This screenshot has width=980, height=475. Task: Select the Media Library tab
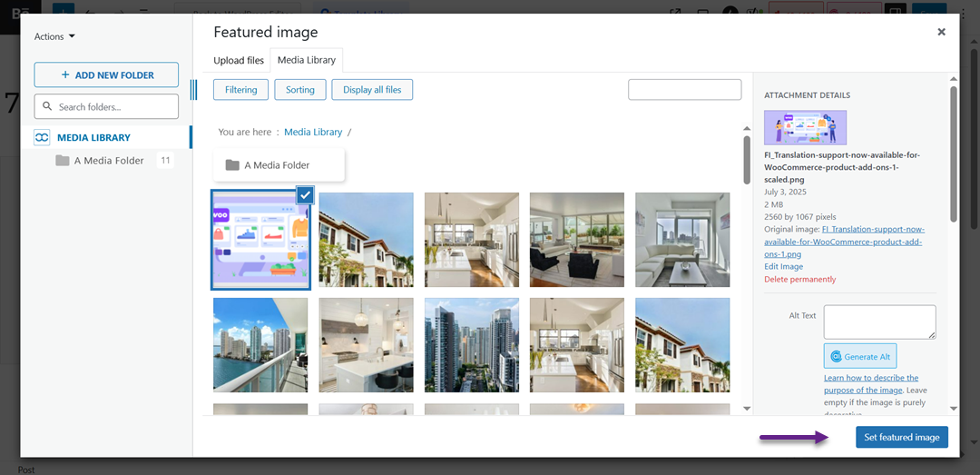coord(307,61)
